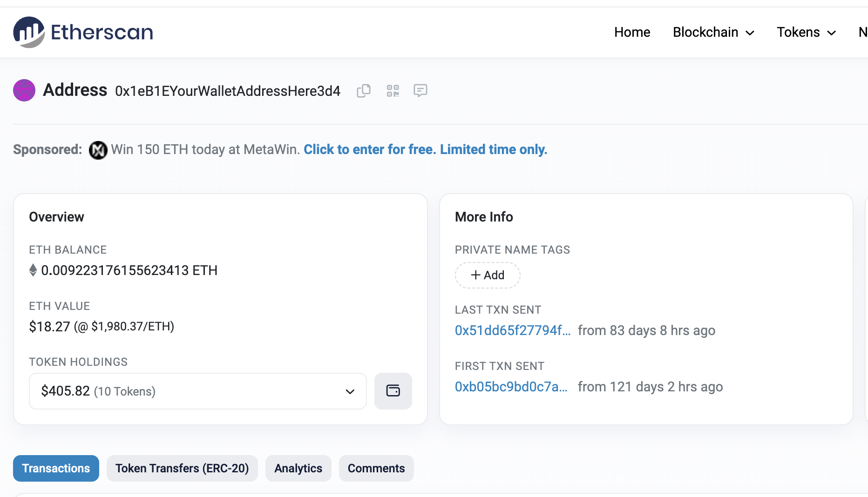Copy the wallet address to clipboard

coord(364,91)
